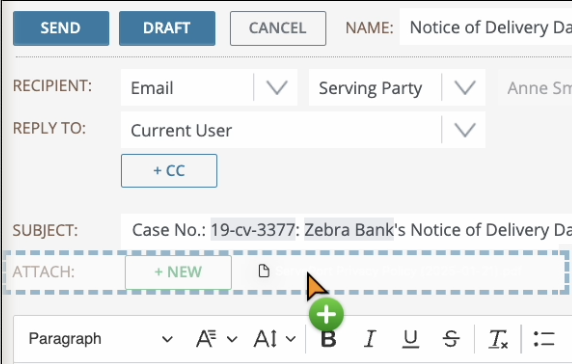Expand the Serving Party dropdown
Image resolution: width=572 pixels, height=364 pixels.
coord(464,88)
